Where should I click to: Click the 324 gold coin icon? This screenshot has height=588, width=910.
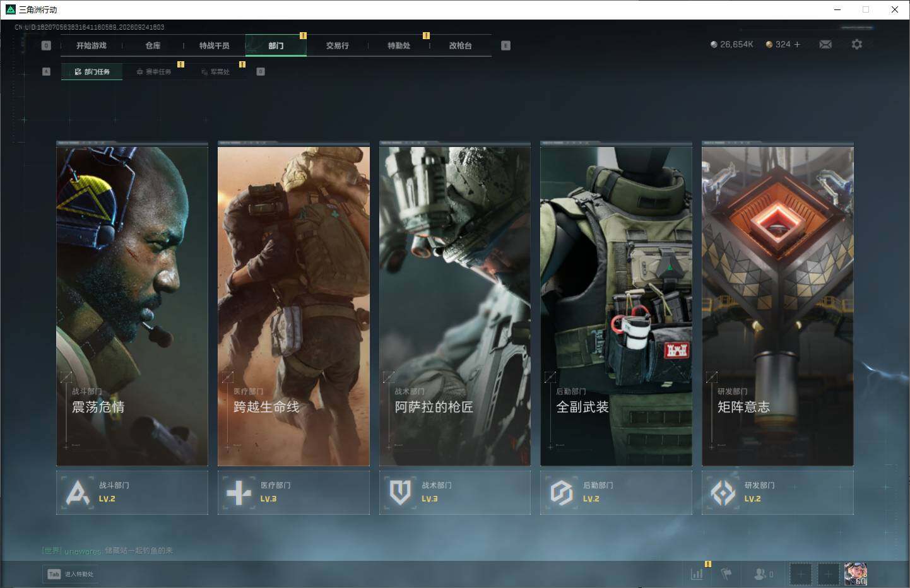(x=769, y=45)
